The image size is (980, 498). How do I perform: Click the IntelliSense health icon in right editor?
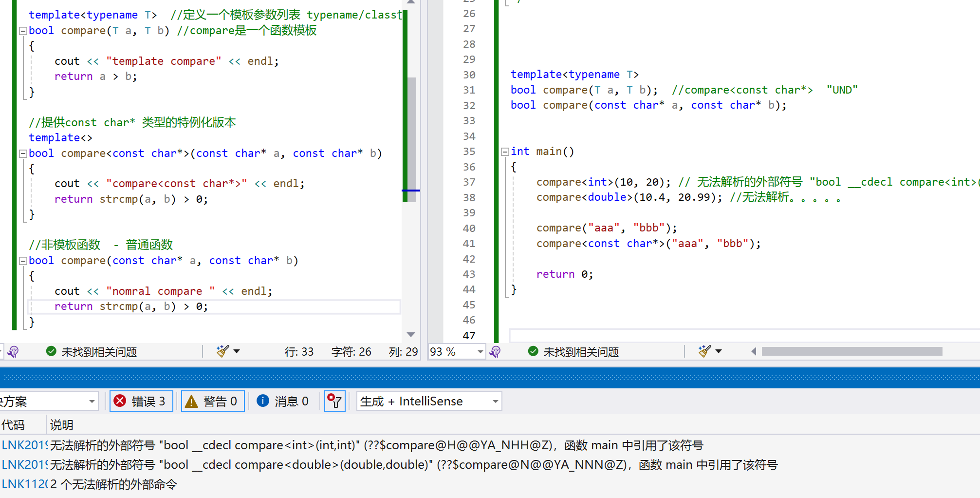coord(495,352)
